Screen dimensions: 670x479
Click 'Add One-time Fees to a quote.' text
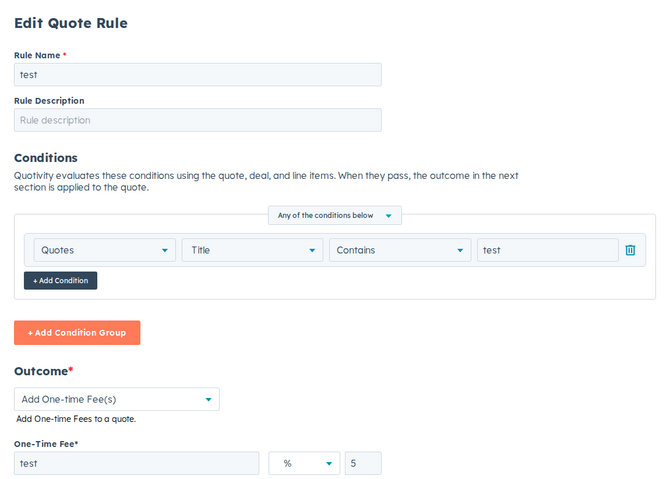(x=76, y=419)
